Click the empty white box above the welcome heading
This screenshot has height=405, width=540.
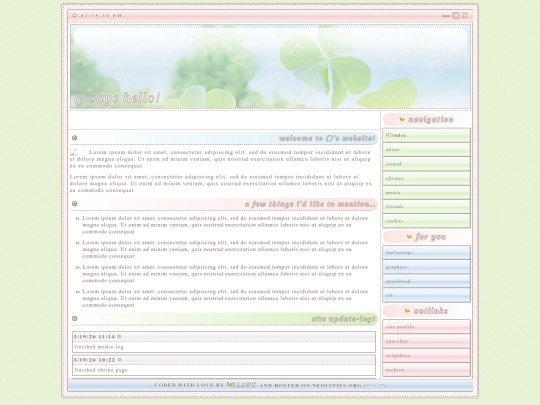[224, 120]
